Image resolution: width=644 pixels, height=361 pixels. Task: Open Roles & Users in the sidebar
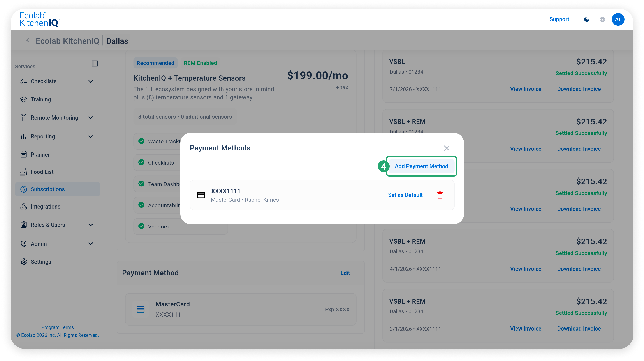[x=48, y=225]
